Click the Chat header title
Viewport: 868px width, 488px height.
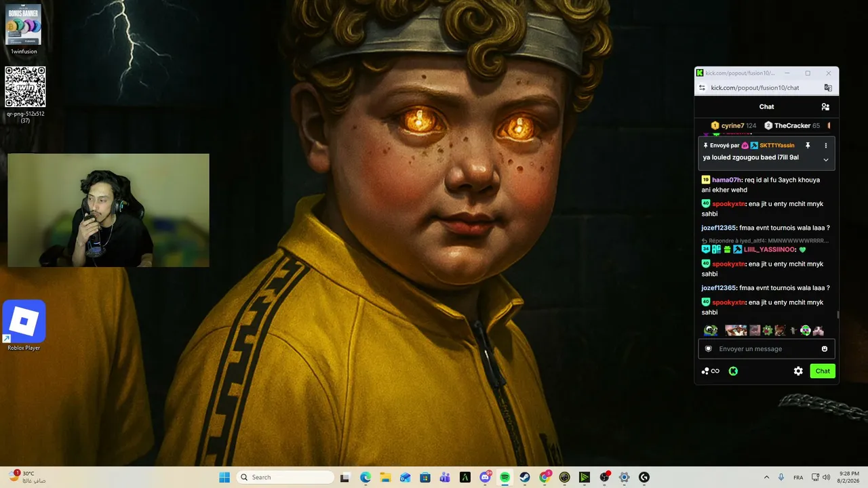click(x=766, y=106)
